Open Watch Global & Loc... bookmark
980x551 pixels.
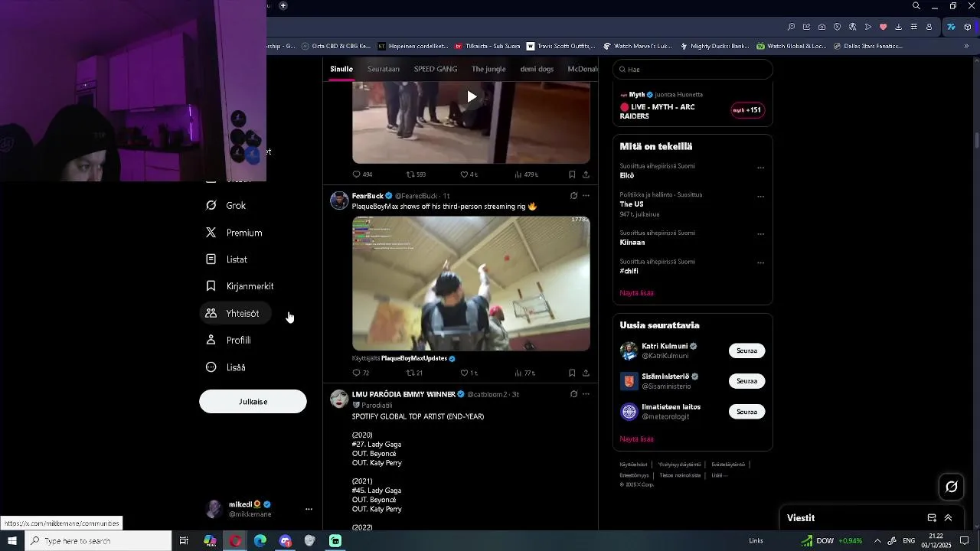coord(792,46)
